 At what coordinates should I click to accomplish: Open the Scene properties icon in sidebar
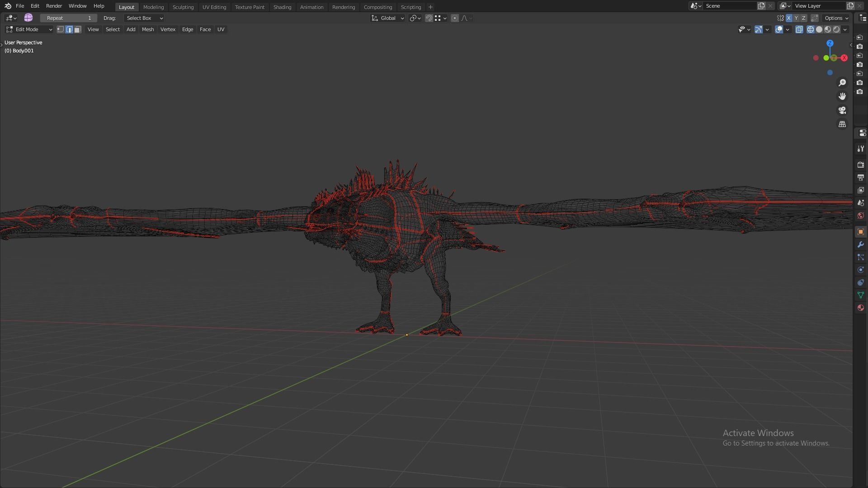pos(860,203)
